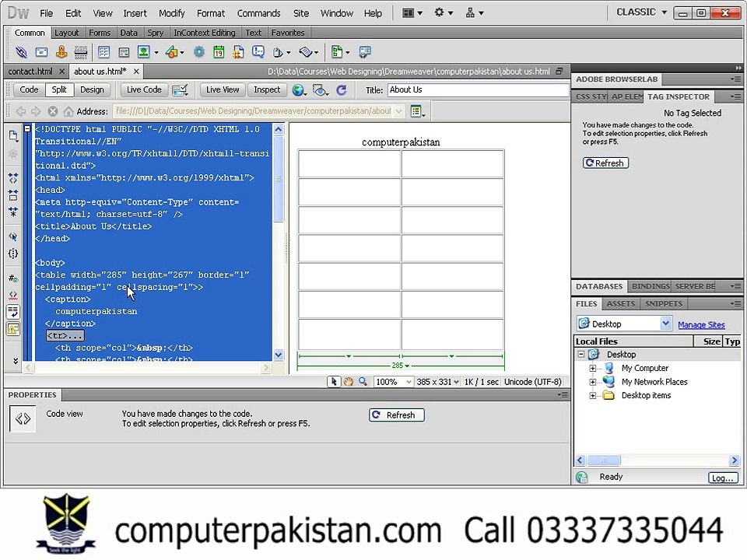The width and height of the screenshot is (747, 560).
Task: Click the Server-Side Include icon
Action: (238, 52)
